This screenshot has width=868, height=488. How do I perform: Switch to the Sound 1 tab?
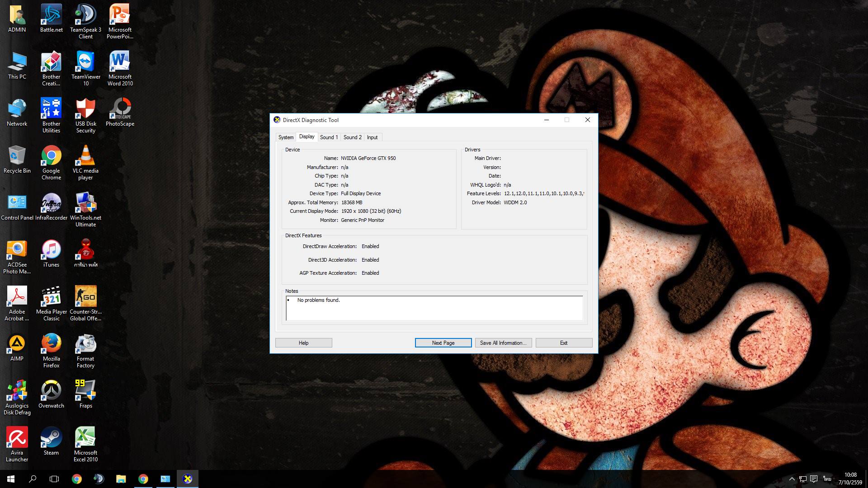click(329, 137)
